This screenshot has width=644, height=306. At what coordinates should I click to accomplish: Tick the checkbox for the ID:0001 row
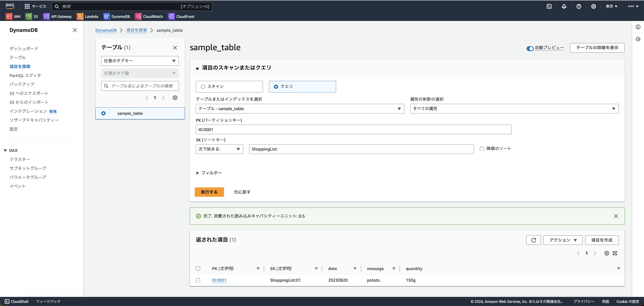click(198, 280)
